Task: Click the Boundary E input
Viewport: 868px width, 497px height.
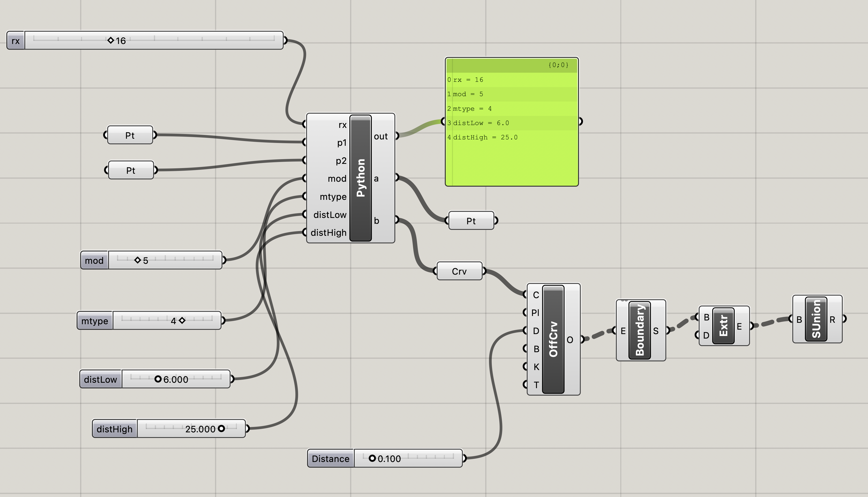Action: [623, 331]
